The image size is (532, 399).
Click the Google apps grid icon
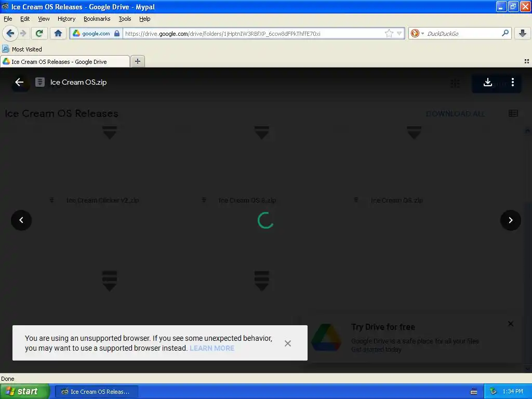pyautogui.click(x=455, y=83)
